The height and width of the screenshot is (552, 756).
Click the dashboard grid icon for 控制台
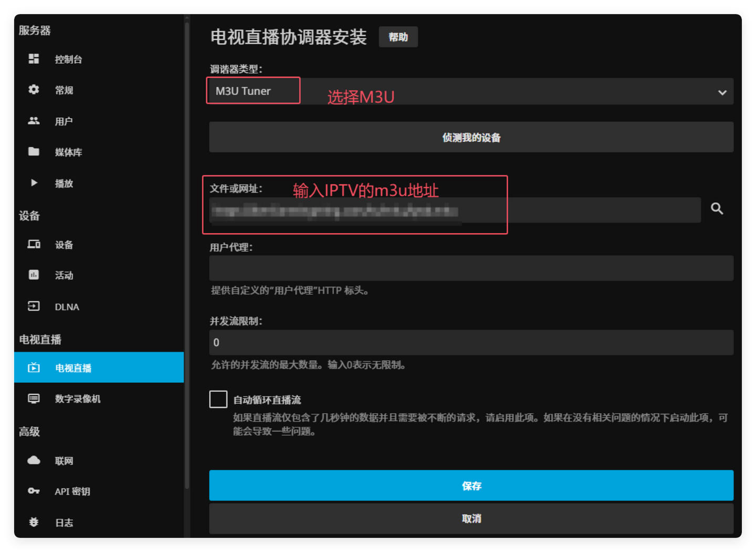tap(34, 59)
